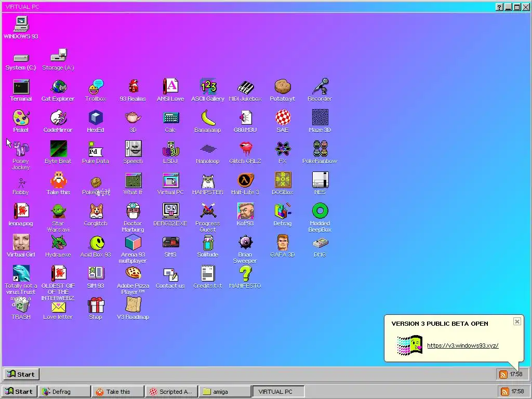The height and width of the screenshot is (399, 532).
Task: Launch the GAFA 3D icon
Action: click(x=282, y=246)
